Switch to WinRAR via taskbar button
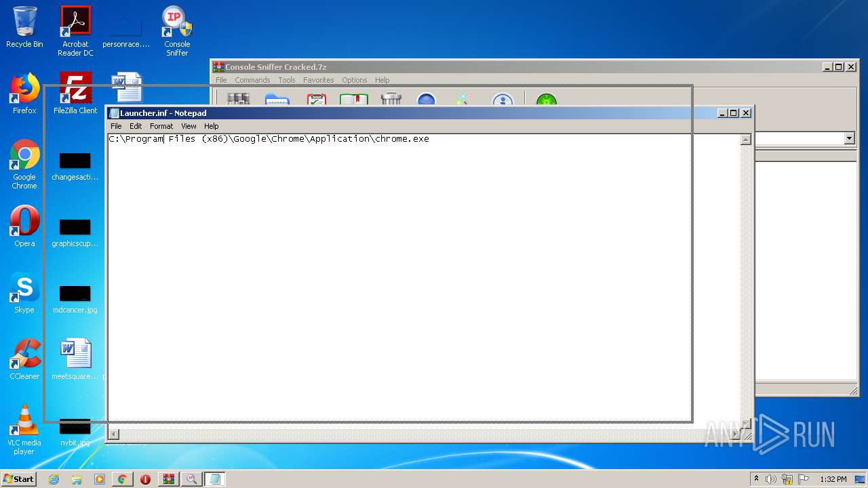This screenshot has height=488, width=868. click(168, 479)
